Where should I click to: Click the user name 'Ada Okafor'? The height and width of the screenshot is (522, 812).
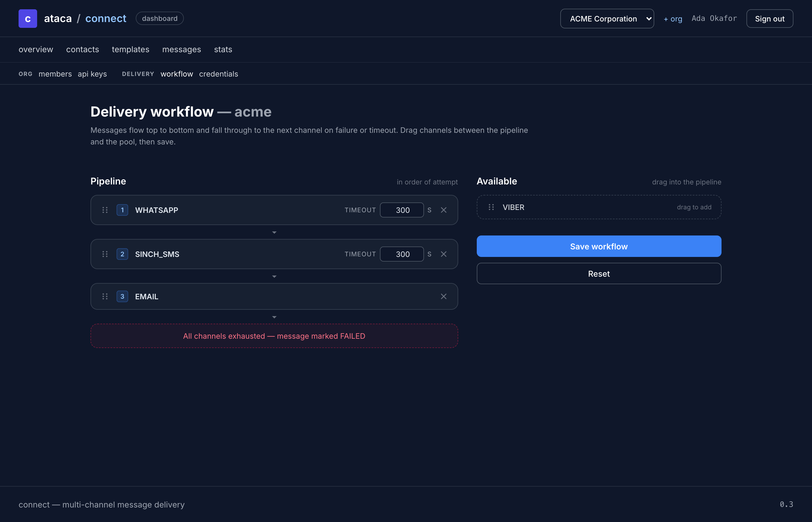pos(714,18)
